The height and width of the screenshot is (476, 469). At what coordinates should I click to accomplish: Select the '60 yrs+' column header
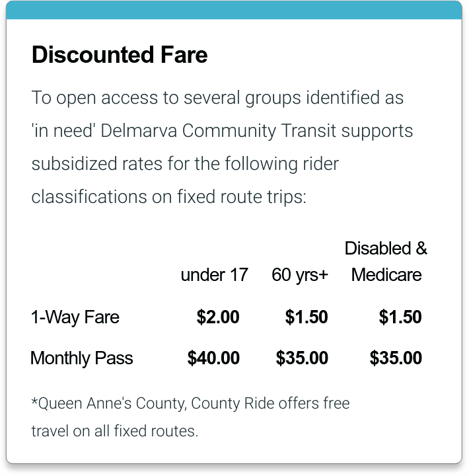pyautogui.click(x=299, y=275)
